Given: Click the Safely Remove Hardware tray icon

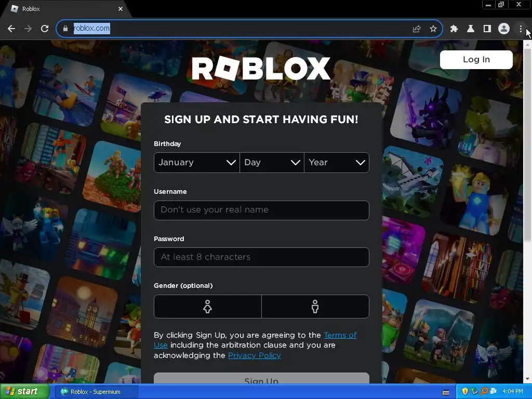Looking at the screenshot, I should point(474,392).
